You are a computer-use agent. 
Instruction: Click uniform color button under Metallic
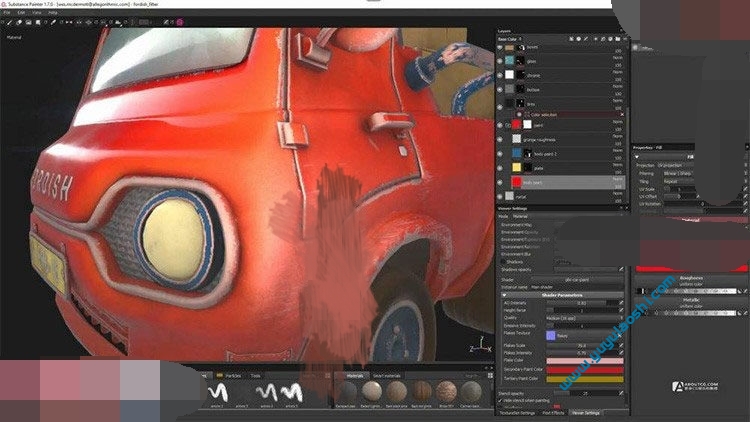691,306
